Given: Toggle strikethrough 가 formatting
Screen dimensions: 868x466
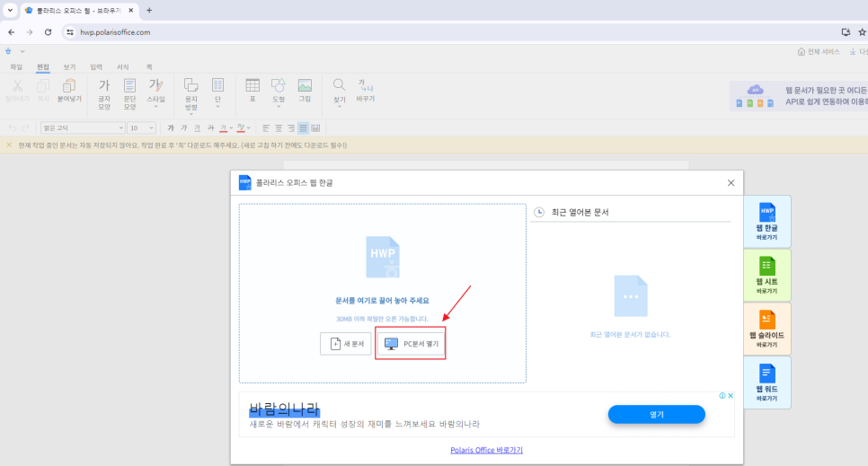Looking at the screenshot, I should point(210,127).
